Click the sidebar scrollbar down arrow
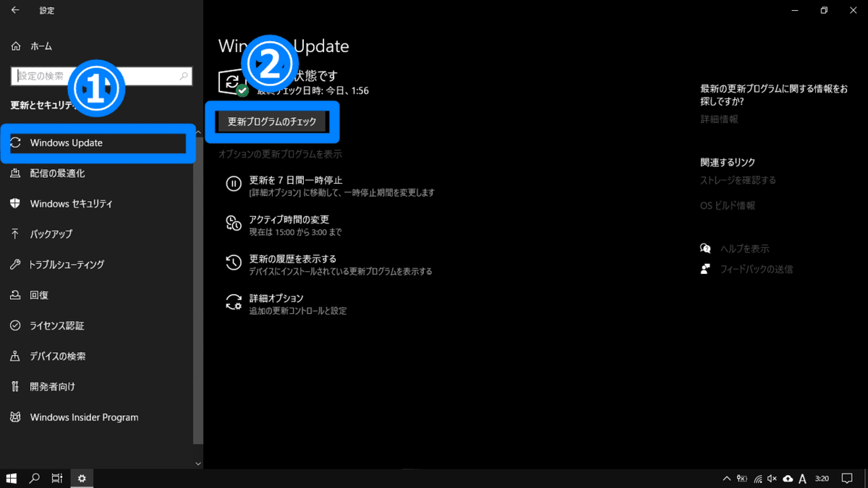 click(x=199, y=463)
